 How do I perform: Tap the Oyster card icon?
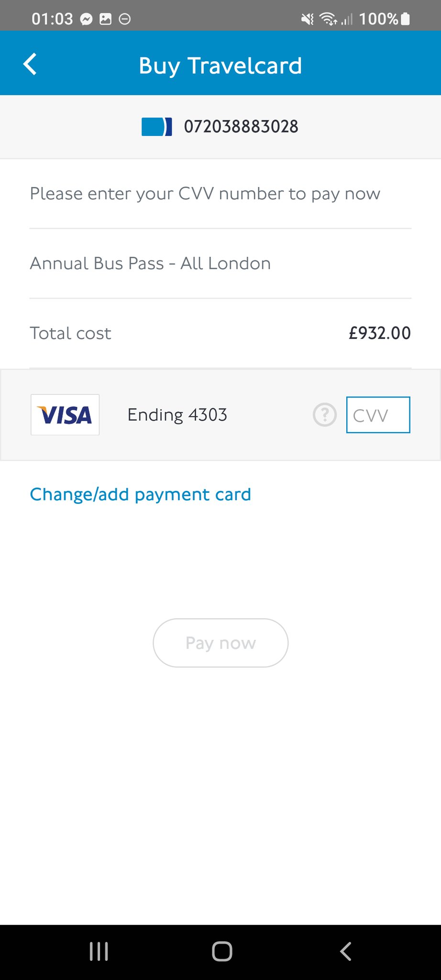[156, 127]
